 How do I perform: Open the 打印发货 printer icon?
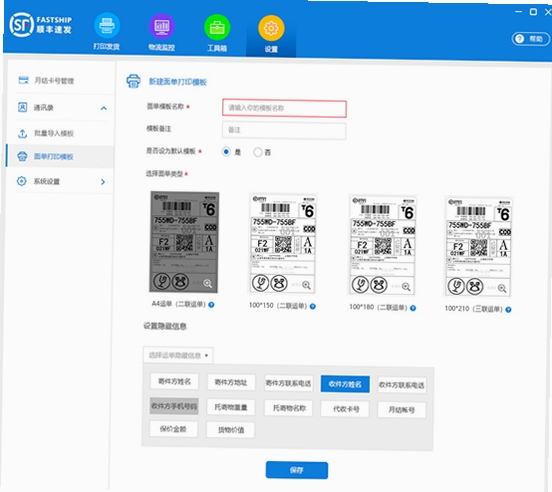[x=107, y=26]
